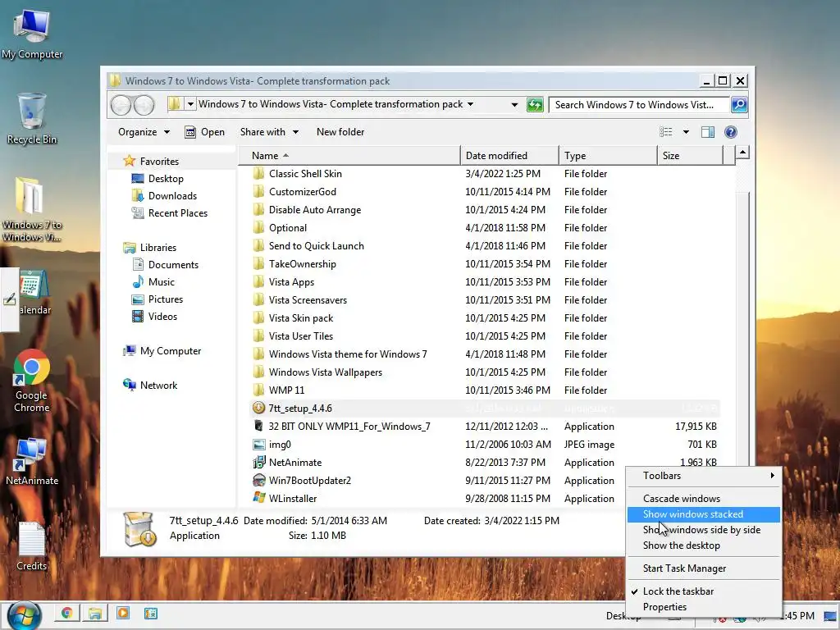Select Downloads in navigation pane
This screenshot has height=630, width=840.
(x=172, y=195)
